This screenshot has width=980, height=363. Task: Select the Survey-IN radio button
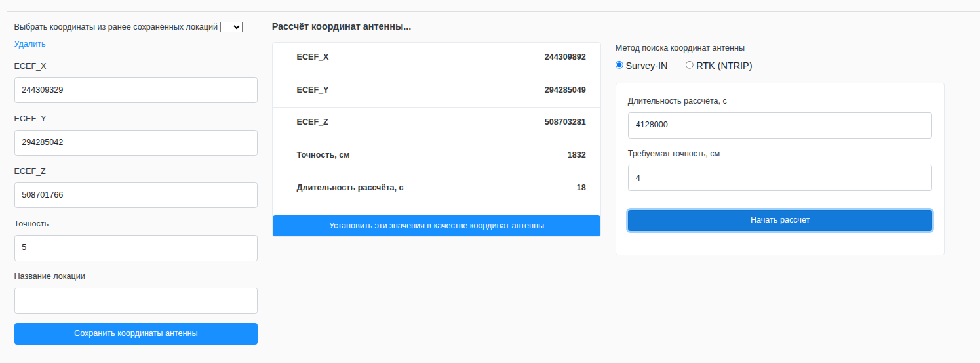click(619, 65)
